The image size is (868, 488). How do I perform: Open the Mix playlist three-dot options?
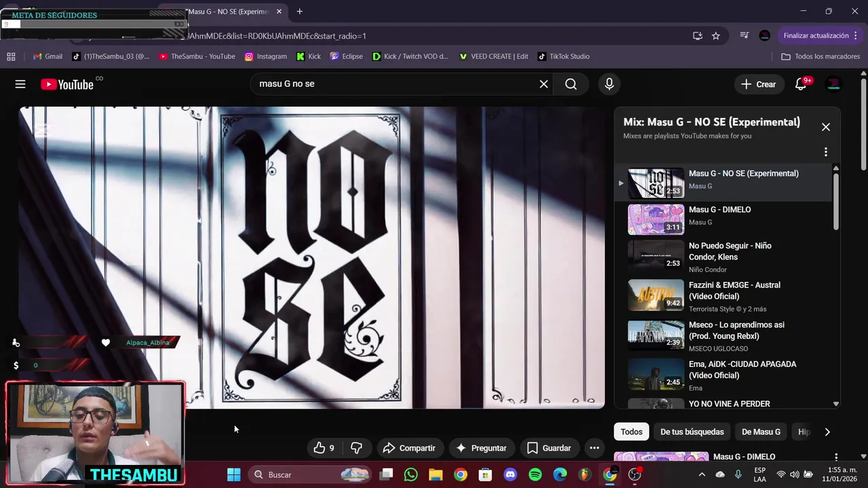[826, 152]
